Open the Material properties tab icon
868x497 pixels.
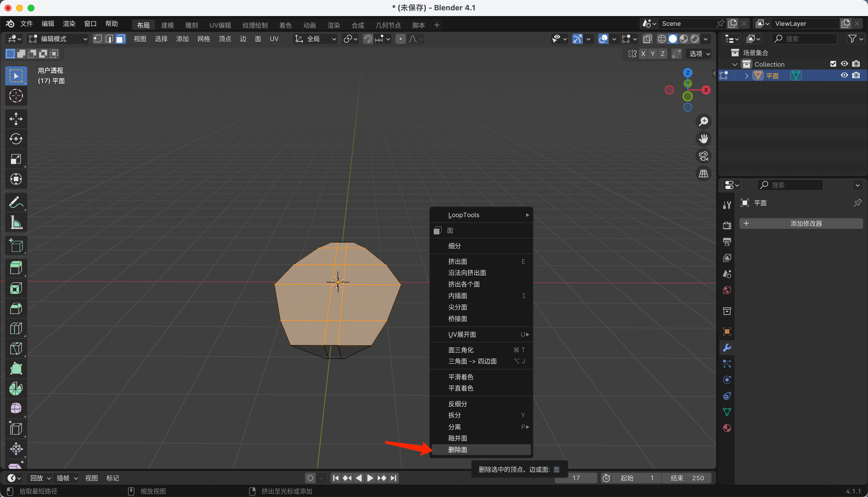(727, 428)
